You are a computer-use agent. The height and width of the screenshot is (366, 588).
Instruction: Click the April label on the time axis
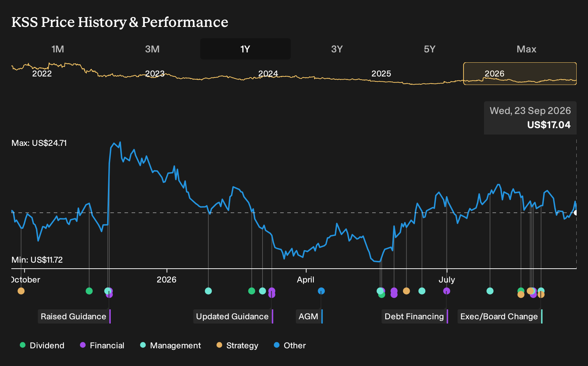coord(306,280)
